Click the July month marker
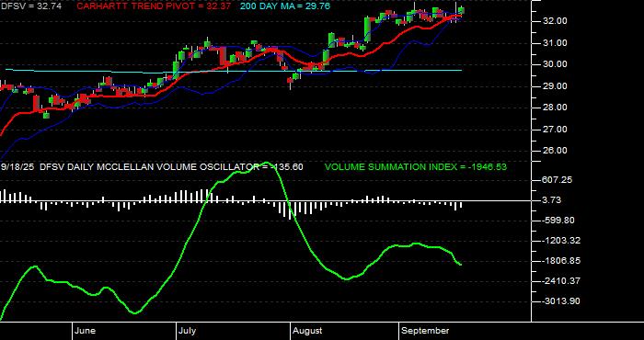The width and height of the screenshot is (644, 340). (x=188, y=331)
